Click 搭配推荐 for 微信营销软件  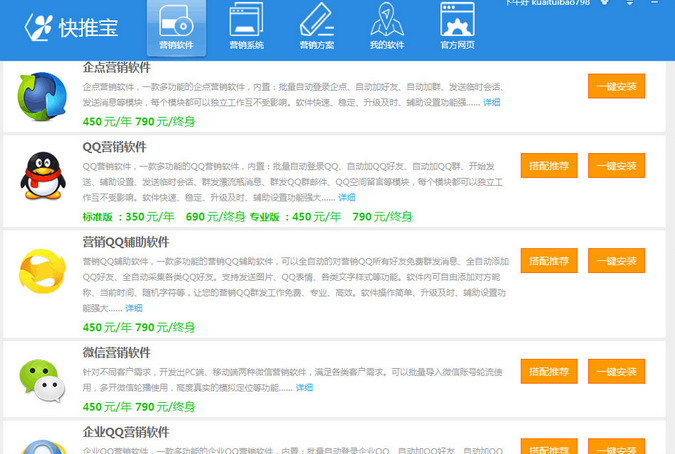(549, 371)
